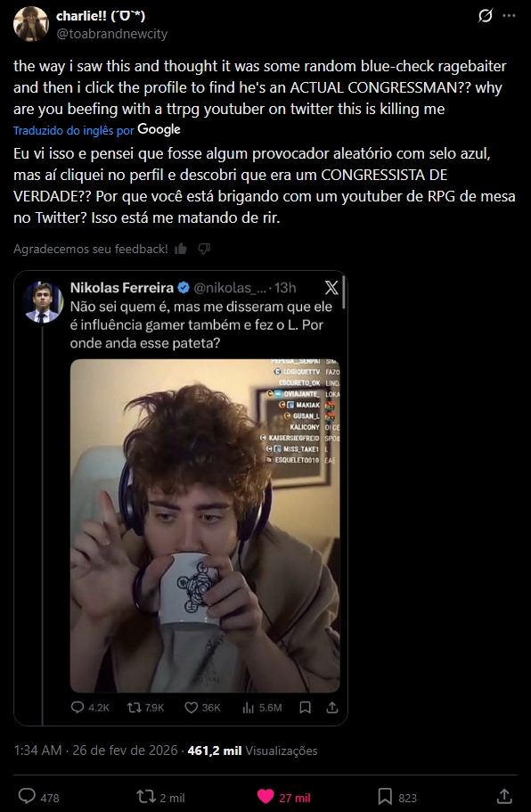
Task: Share the main post via bottom icon
Action: pyautogui.click(x=504, y=797)
